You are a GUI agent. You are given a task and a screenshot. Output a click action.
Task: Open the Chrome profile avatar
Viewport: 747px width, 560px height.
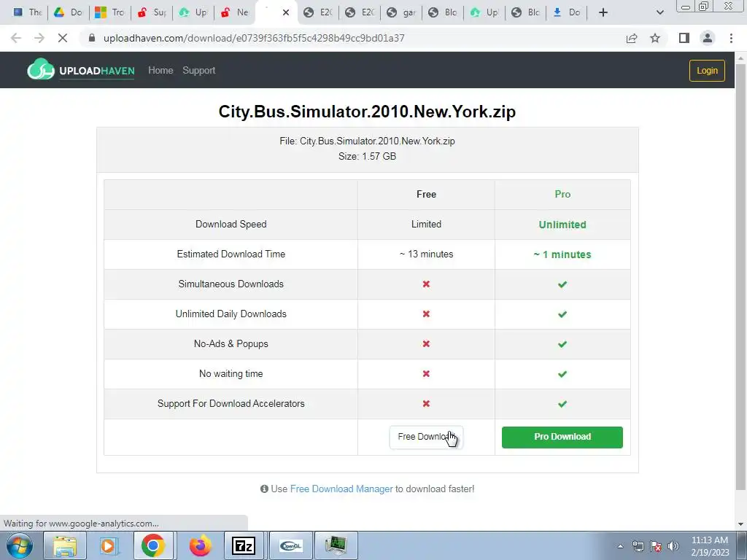(x=708, y=38)
